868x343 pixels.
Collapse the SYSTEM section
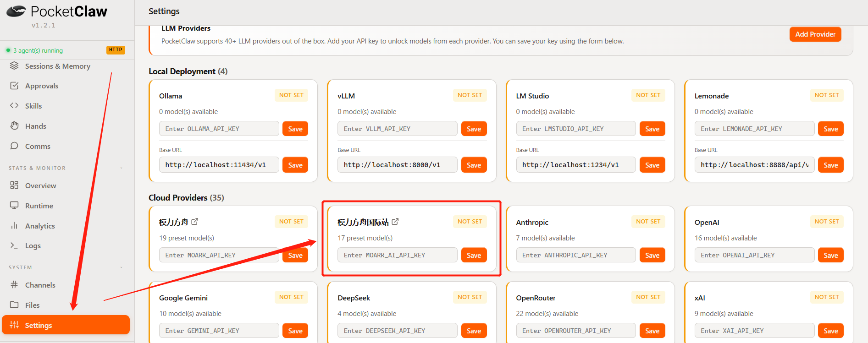122,267
